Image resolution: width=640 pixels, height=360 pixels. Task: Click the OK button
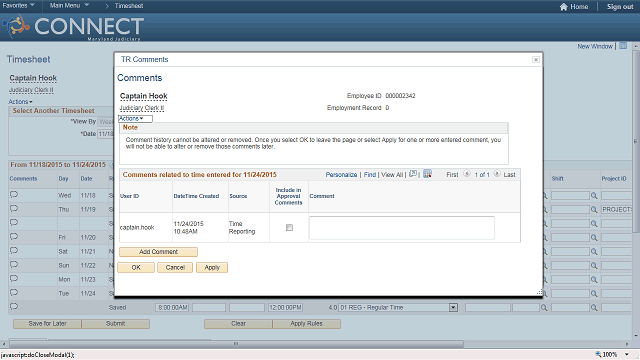click(x=136, y=267)
